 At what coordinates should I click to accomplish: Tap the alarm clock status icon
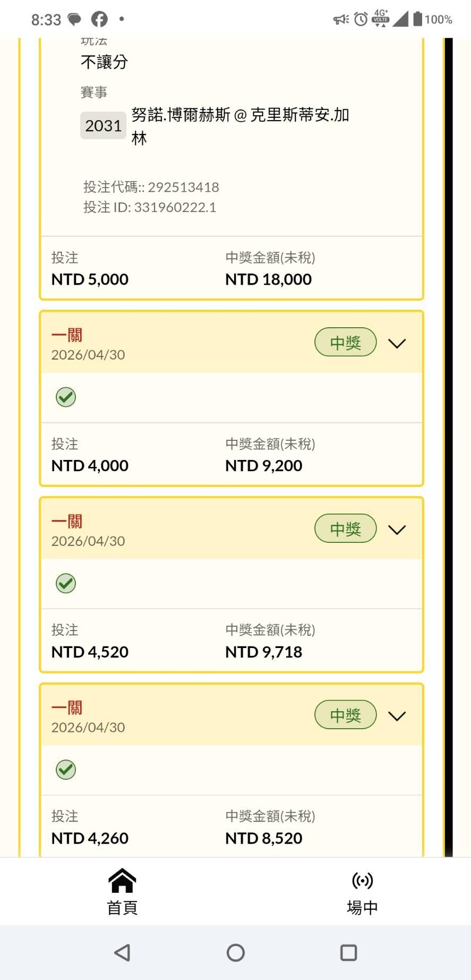tap(361, 19)
